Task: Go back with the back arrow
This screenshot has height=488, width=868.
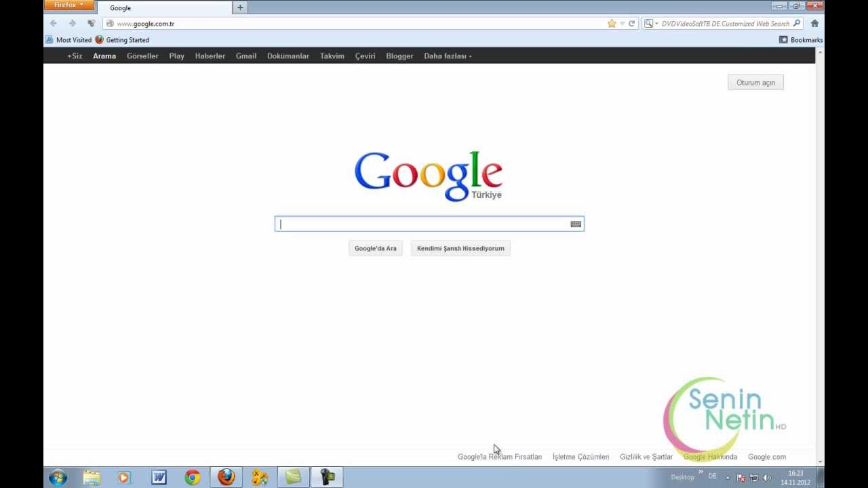Action: point(54,23)
